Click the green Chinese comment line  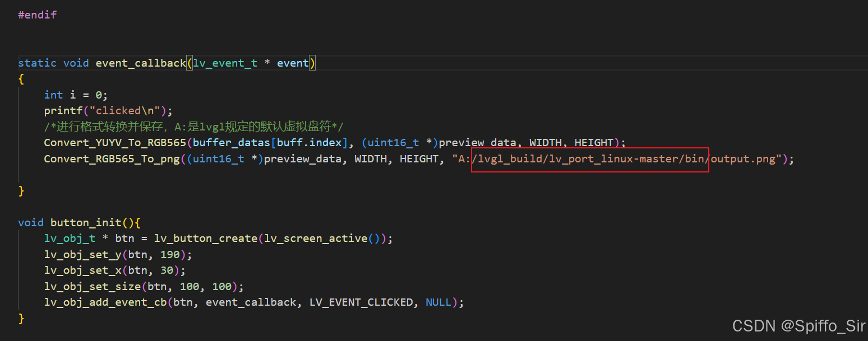coord(193,127)
